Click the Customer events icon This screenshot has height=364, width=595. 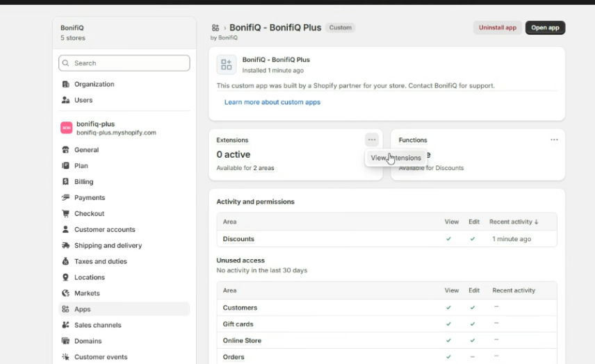[x=65, y=357]
